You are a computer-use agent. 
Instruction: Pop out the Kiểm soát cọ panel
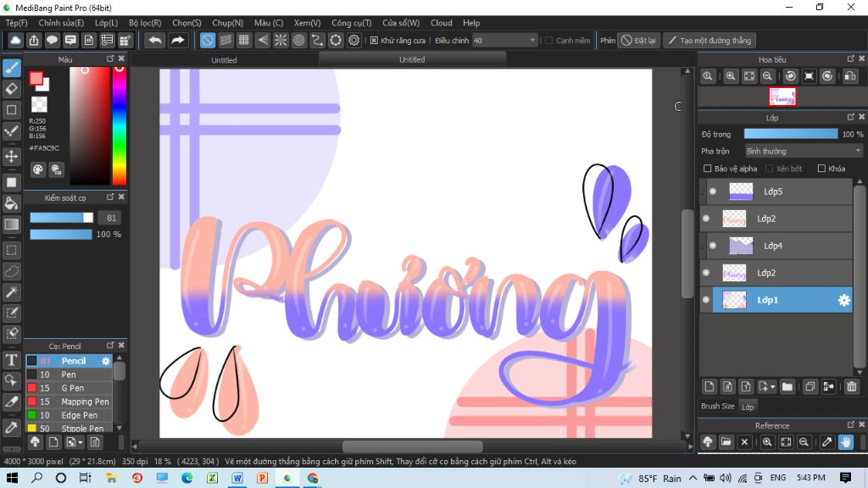(110, 197)
